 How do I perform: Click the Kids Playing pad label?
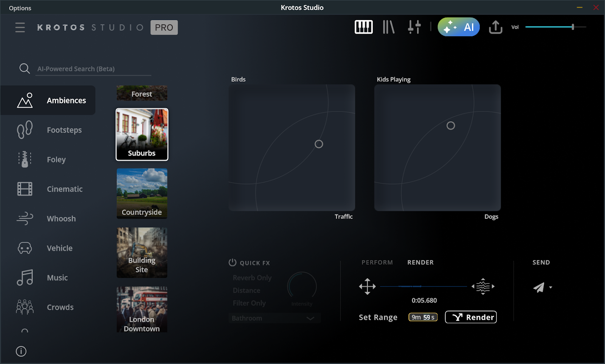394,79
